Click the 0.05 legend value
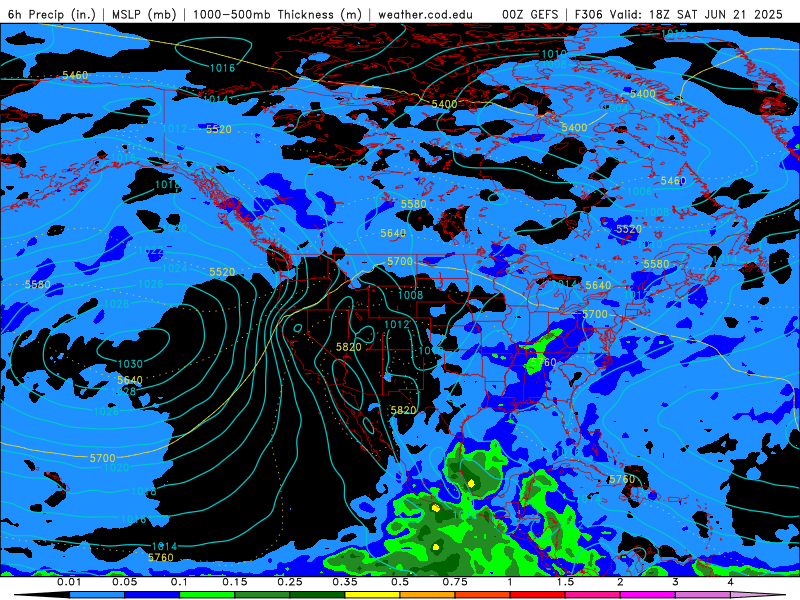Viewport: 800px width, 600px height. pyautogui.click(x=124, y=582)
